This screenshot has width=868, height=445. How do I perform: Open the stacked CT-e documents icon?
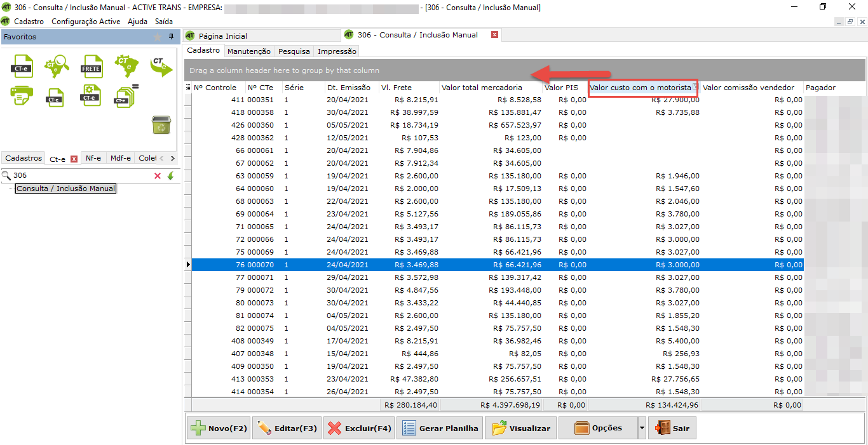(x=125, y=95)
